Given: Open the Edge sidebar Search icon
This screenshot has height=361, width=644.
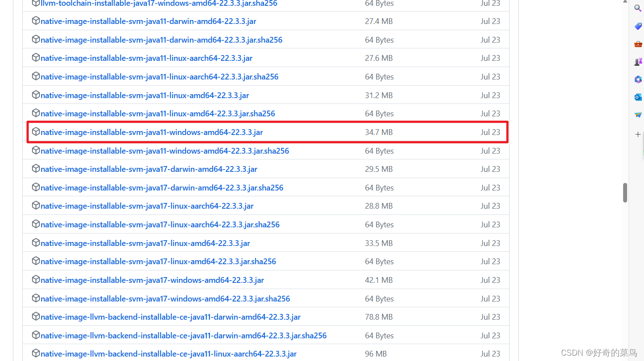Looking at the screenshot, I should coord(638,8).
